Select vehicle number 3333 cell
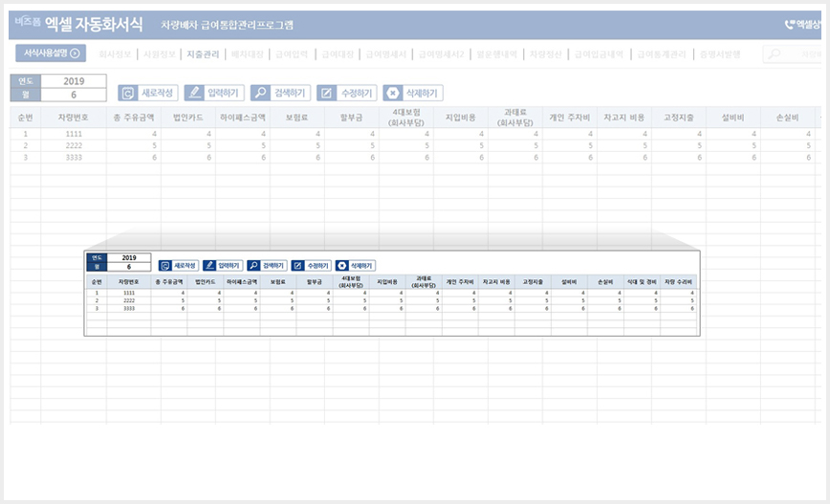The height and width of the screenshot is (504, 830). [74, 157]
